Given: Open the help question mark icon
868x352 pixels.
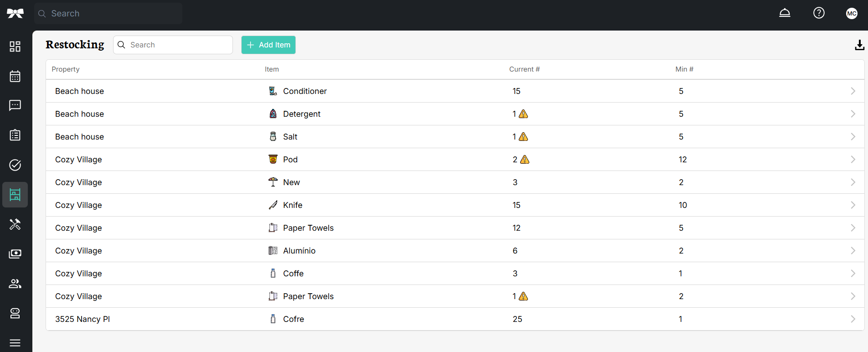Looking at the screenshot, I should [819, 13].
